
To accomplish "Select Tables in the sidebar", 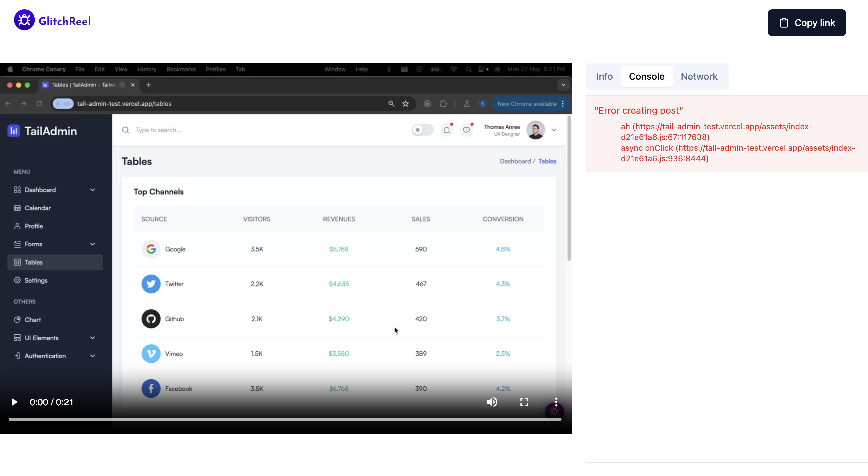I will tap(55, 262).
